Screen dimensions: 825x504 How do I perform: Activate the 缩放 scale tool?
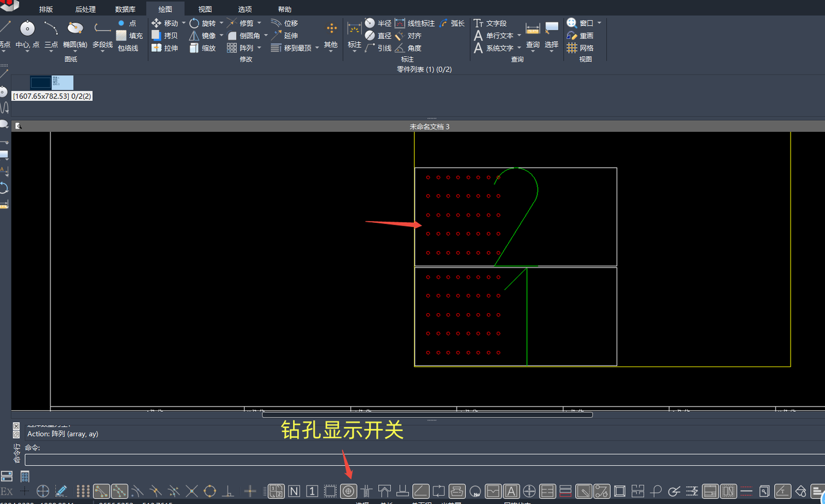pyautogui.click(x=203, y=48)
